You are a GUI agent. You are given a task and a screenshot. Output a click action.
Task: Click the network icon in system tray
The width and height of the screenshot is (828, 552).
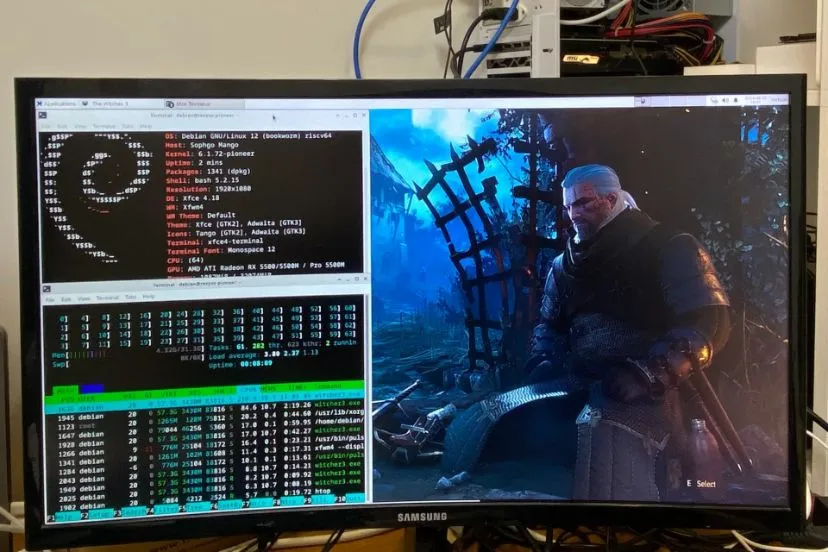click(714, 100)
